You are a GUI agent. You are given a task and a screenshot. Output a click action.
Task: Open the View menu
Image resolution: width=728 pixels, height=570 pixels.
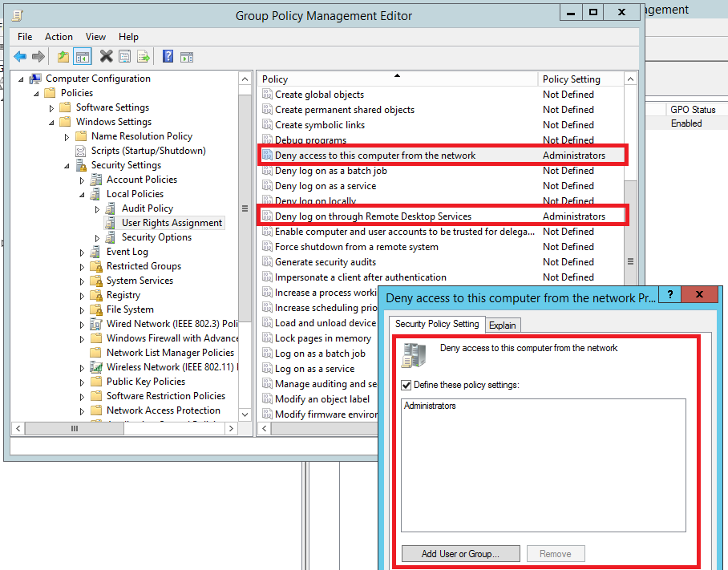coord(95,37)
